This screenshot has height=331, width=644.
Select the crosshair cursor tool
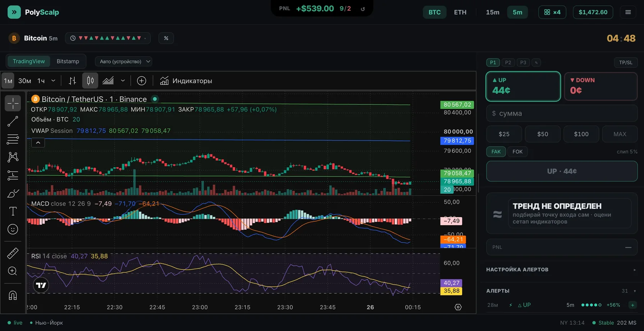13,104
